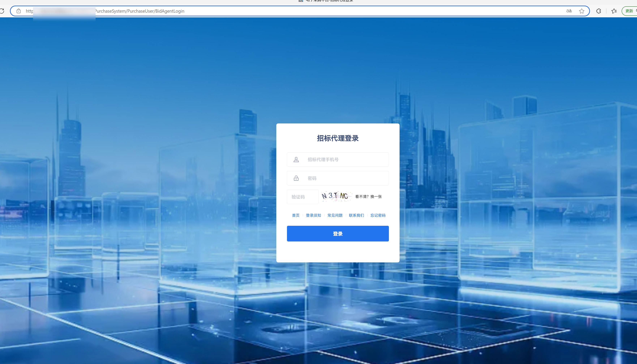
Task: Open the 登录须知 login notice link
Action: tap(313, 215)
